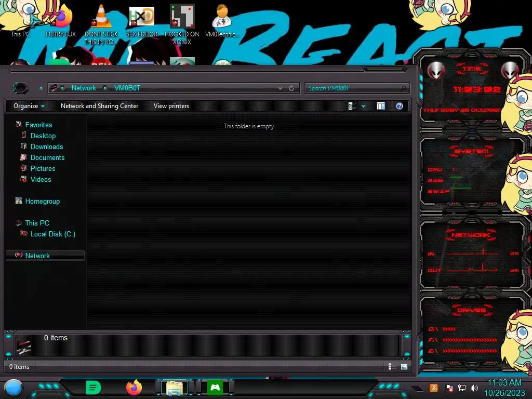Open the volume speaker tray icon
532x399 pixels.
pyautogui.click(x=474, y=388)
